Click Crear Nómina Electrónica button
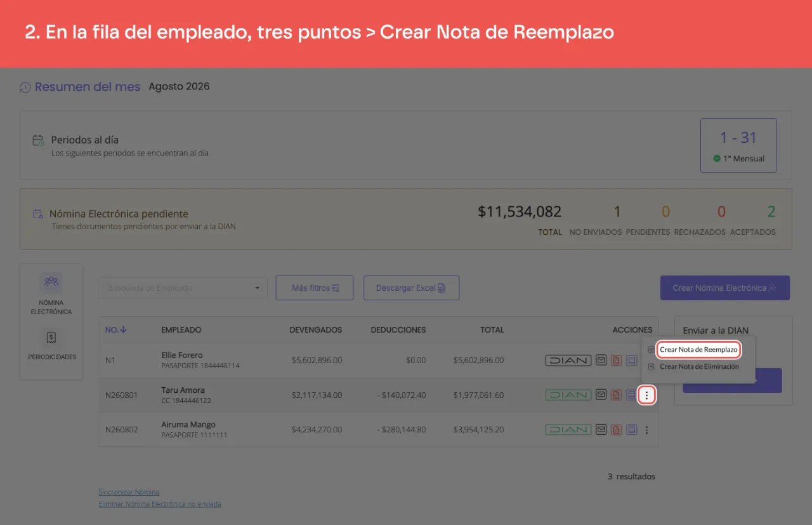This screenshot has height=525, width=812. [x=725, y=288]
